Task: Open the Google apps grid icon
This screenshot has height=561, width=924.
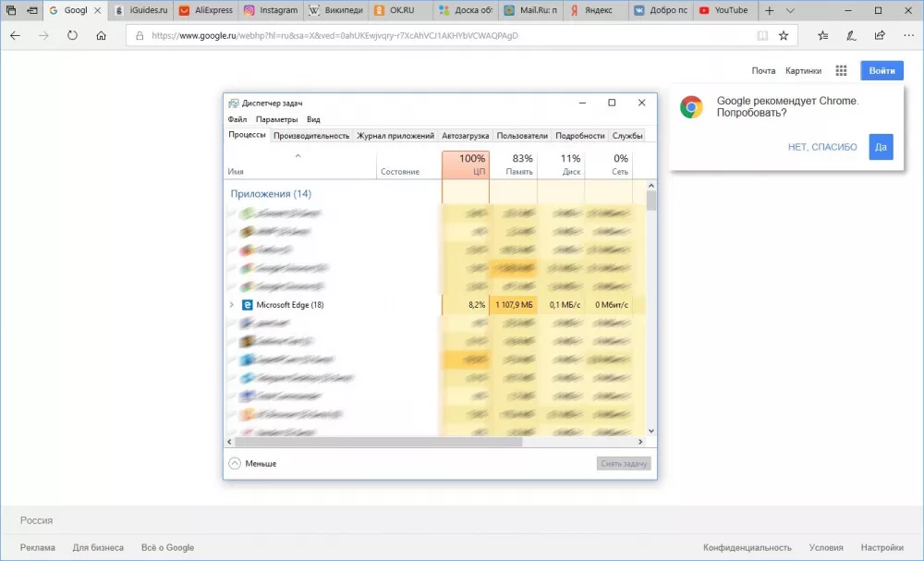Action: (841, 71)
